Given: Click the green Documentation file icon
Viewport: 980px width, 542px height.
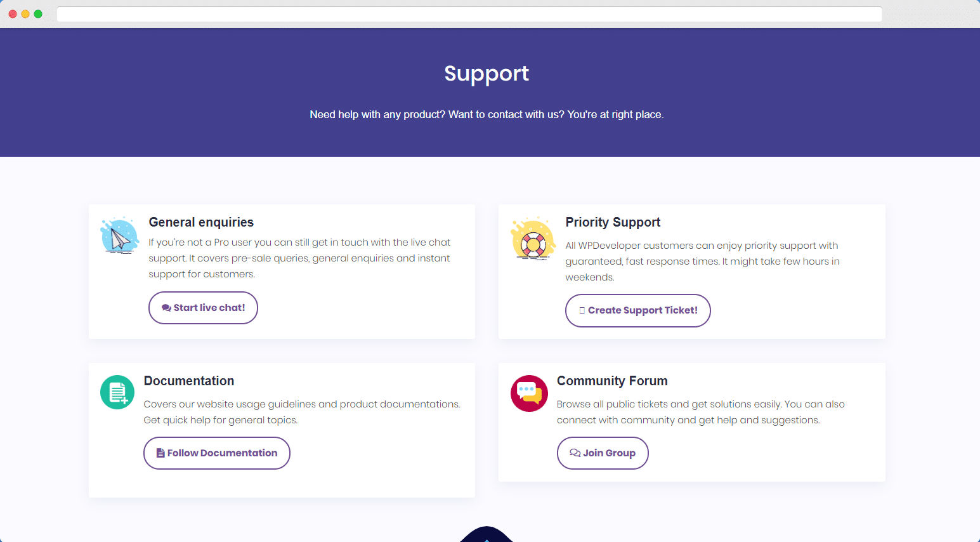Looking at the screenshot, I should 117,392.
